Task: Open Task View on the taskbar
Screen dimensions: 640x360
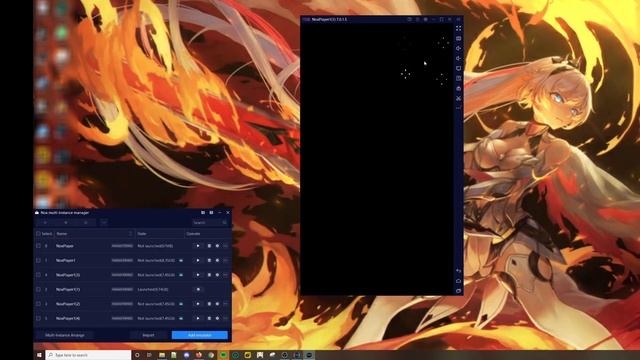Action: point(149,355)
